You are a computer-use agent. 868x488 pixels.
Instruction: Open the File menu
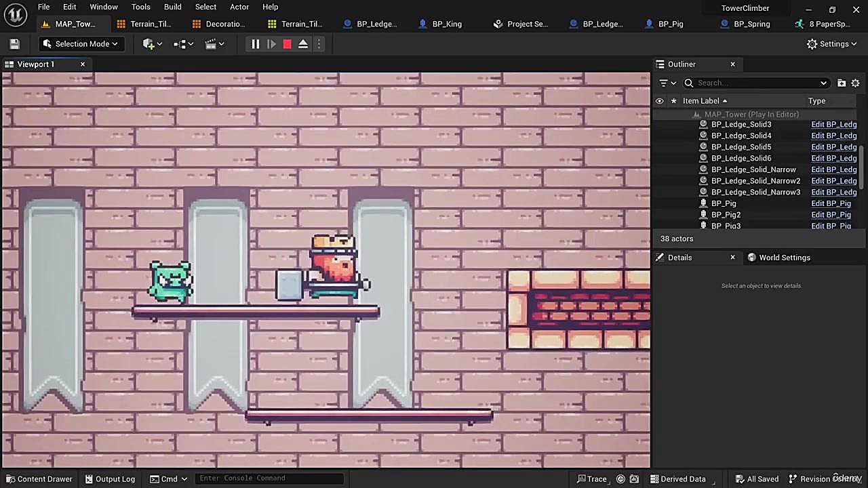[x=43, y=7]
